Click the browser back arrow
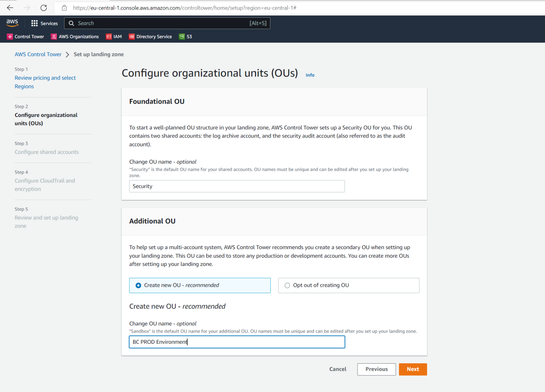Screen dimensions: 545x392 point(10,7)
